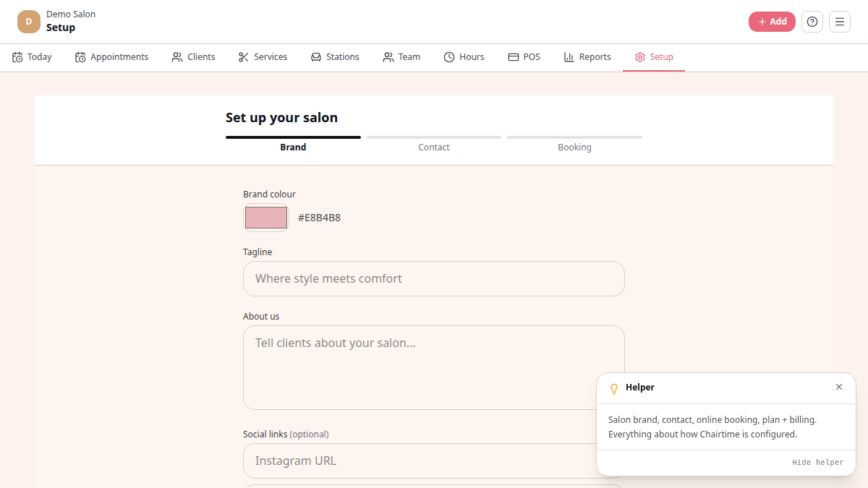Viewport: 868px width, 488px height.
Task: Open the Team tab
Action: [x=402, y=57]
